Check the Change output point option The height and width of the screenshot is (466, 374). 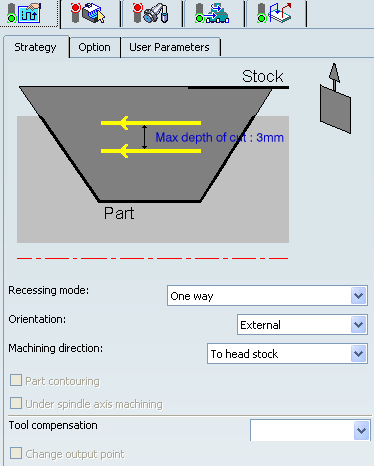[x=16, y=453]
